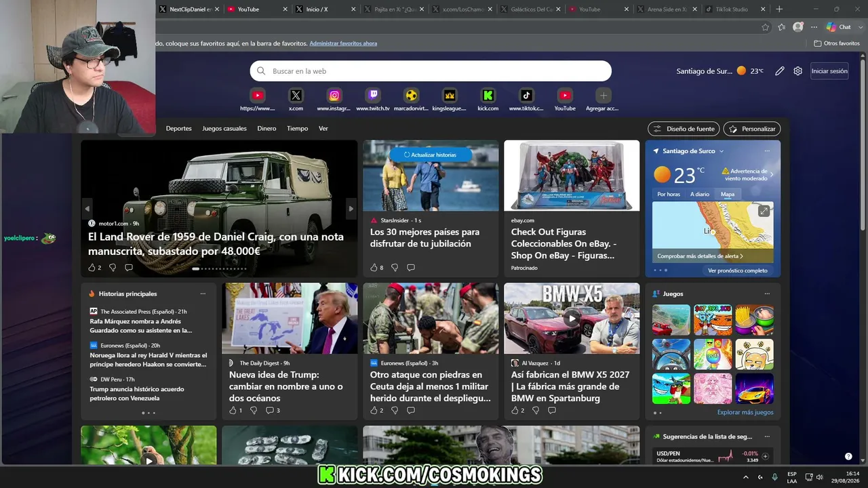868x488 pixels.
Task: Open the marcadorvirt quick link shortcut
Action: (x=411, y=96)
